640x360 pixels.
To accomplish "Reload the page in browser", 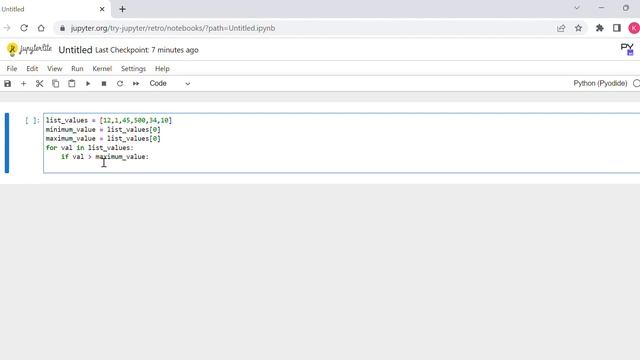I will [x=24, y=28].
